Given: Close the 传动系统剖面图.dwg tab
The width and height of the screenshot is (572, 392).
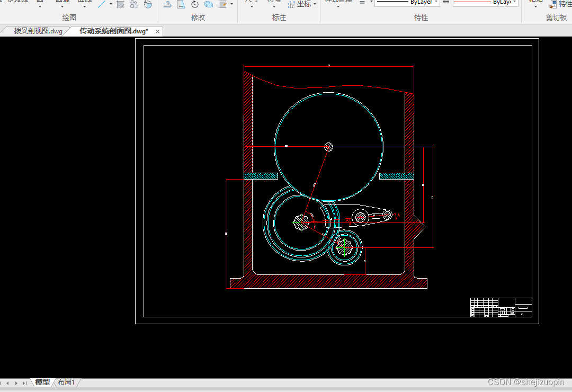Looking at the screenshot, I should [x=158, y=31].
